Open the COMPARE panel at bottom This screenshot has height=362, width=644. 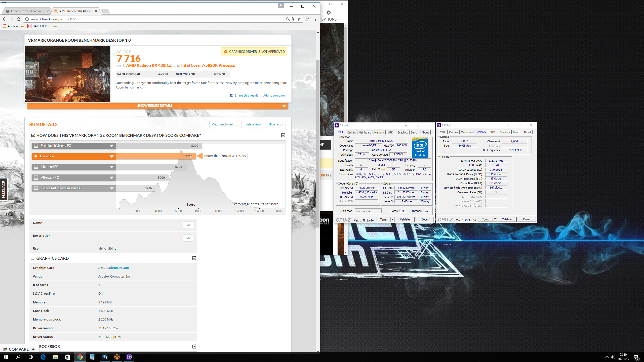pos(19,349)
